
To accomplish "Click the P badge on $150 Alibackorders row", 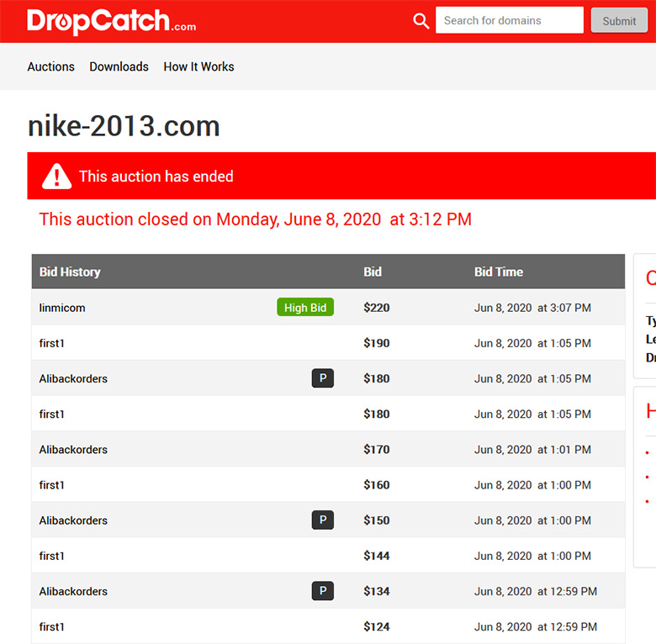I will click(323, 520).
